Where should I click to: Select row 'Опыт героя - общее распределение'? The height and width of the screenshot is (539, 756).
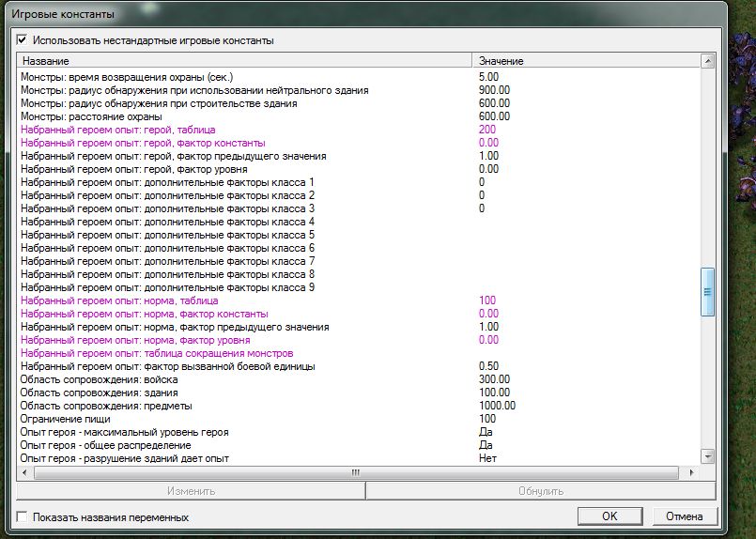[x=359, y=445]
